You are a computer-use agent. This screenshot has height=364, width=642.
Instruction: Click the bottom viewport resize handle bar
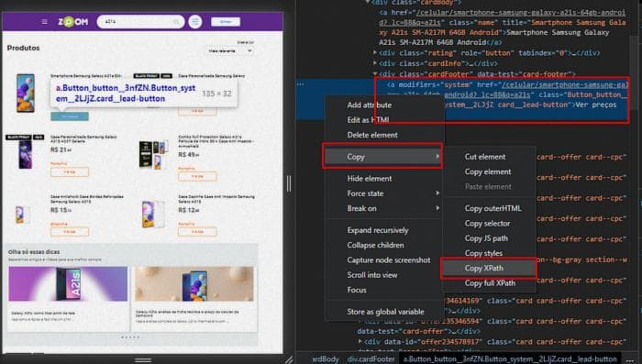(x=143, y=360)
